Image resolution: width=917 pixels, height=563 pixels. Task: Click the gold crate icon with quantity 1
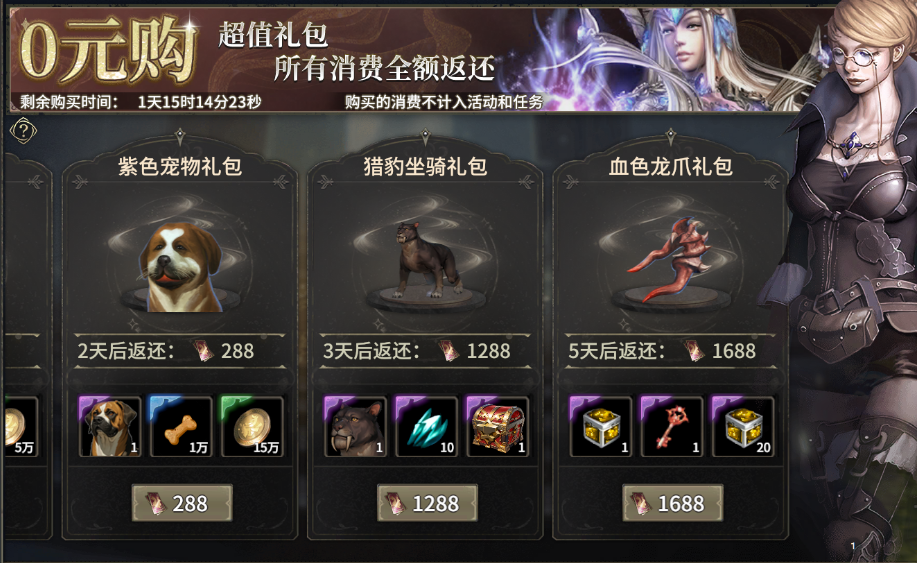point(601,427)
